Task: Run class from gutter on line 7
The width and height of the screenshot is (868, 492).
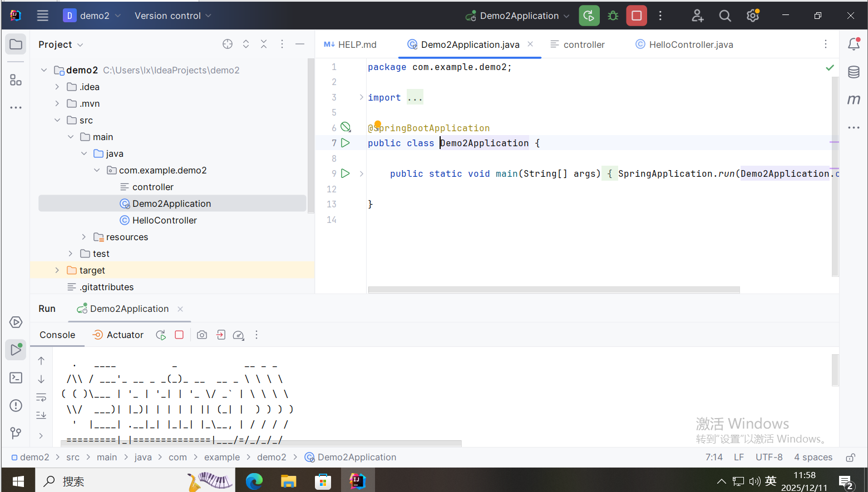Action: point(345,143)
